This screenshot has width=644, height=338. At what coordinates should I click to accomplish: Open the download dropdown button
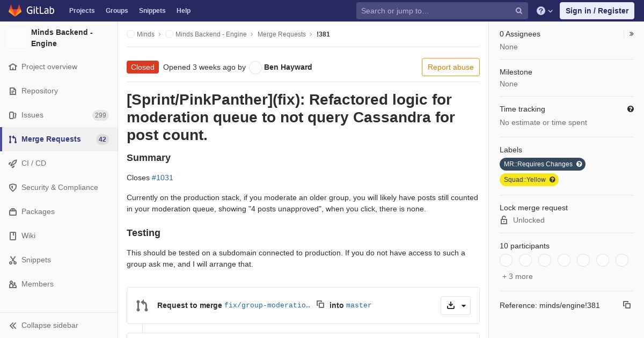456,305
